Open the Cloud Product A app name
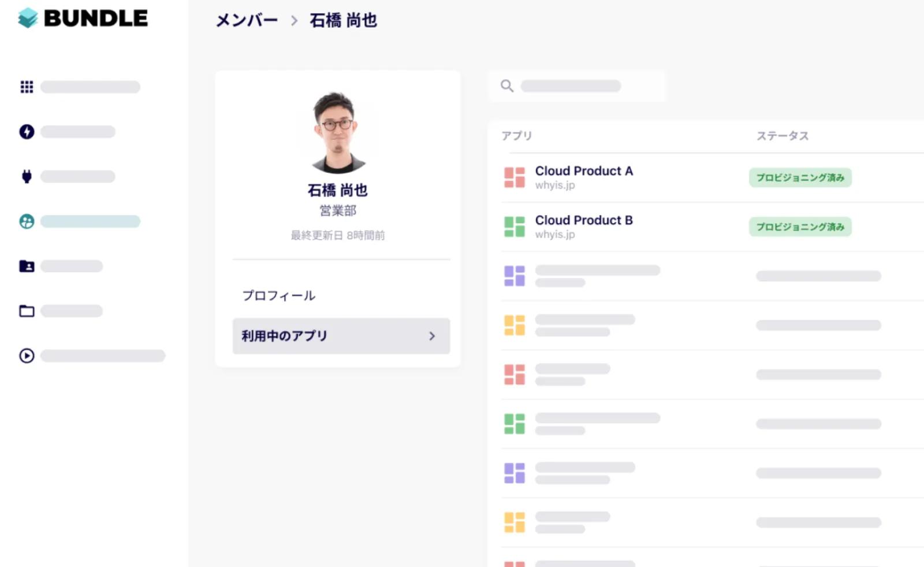Image resolution: width=924 pixels, height=567 pixels. (584, 171)
